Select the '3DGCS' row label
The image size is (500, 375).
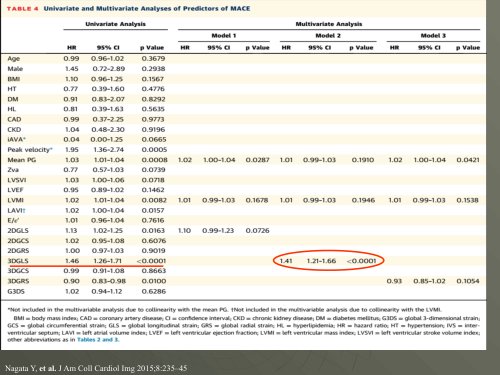(x=18, y=271)
